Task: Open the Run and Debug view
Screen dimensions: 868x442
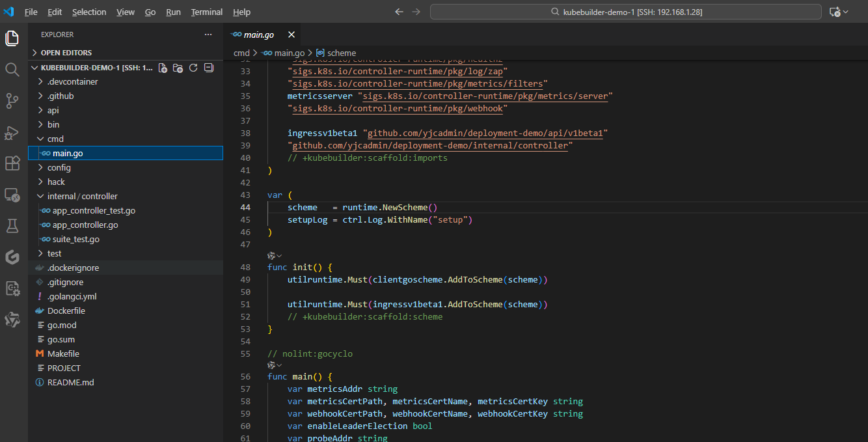Action: pos(12,132)
